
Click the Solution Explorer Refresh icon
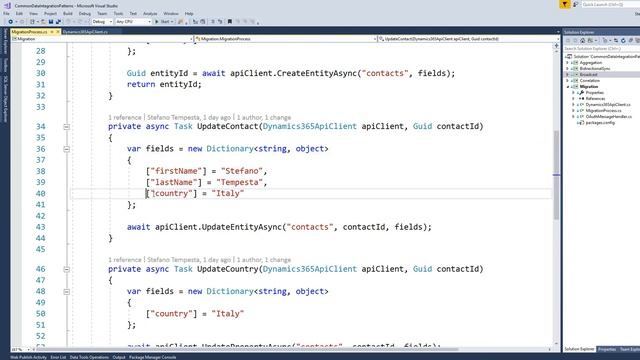623,40
